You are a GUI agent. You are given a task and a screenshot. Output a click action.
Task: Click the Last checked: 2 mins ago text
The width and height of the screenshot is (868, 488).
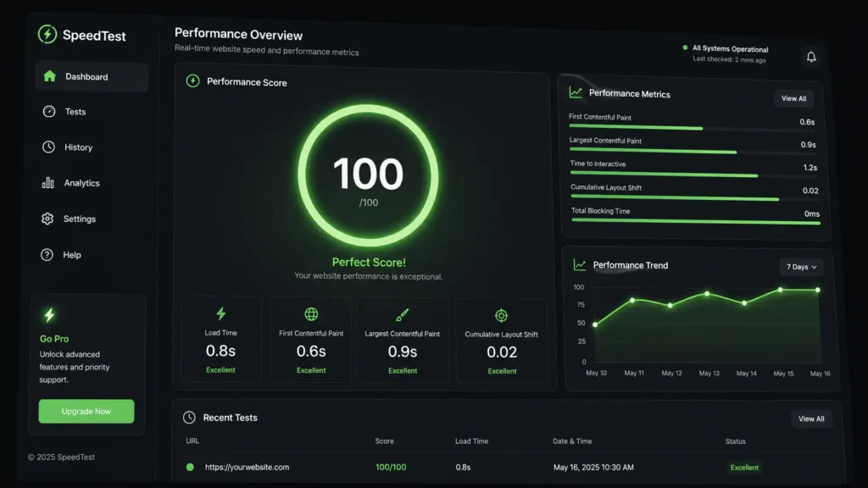coord(729,59)
